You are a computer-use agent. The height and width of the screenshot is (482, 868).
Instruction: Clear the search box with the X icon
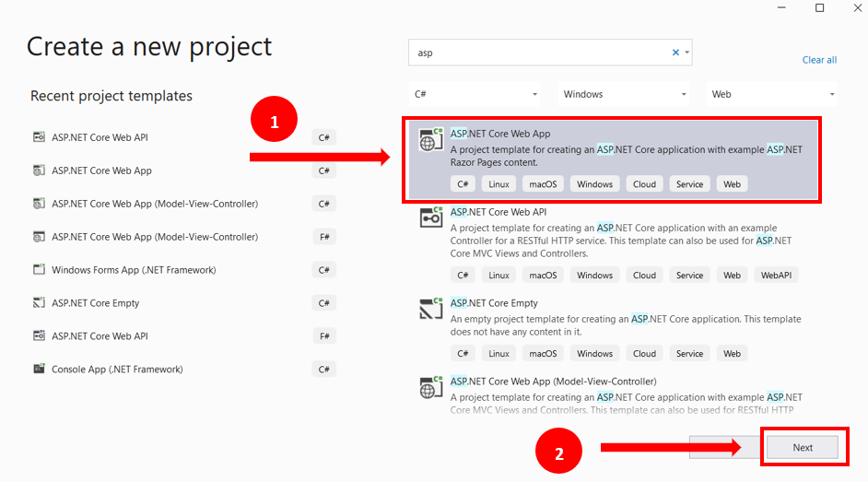point(675,53)
